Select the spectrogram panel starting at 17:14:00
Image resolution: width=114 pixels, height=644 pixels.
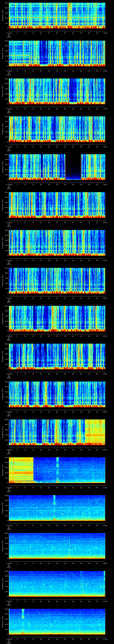(x=57, y=16)
